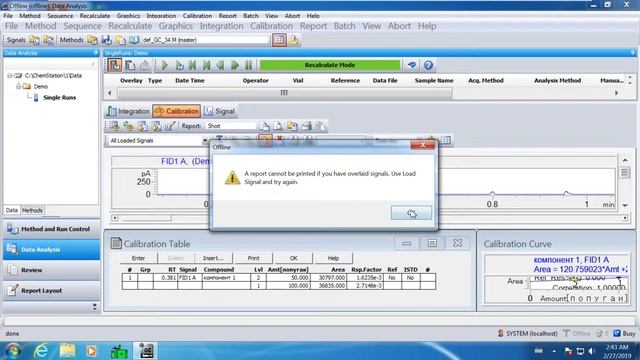Confirm the Offline warning dialog with OK
The image size is (640, 360).
pyautogui.click(x=411, y=213)
